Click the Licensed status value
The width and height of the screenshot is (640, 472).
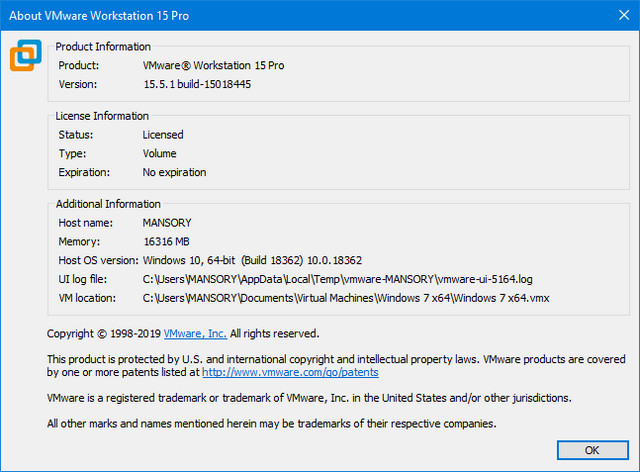point(163,134)
